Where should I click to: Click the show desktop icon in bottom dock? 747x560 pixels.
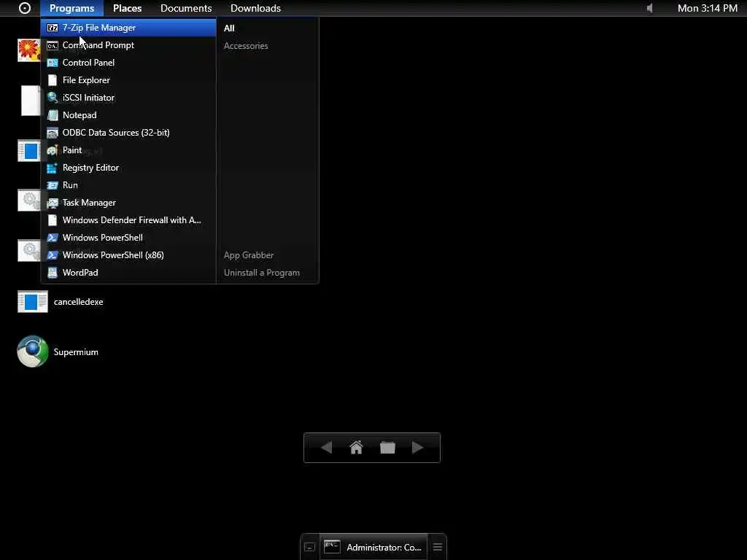[x=309, y=548]
